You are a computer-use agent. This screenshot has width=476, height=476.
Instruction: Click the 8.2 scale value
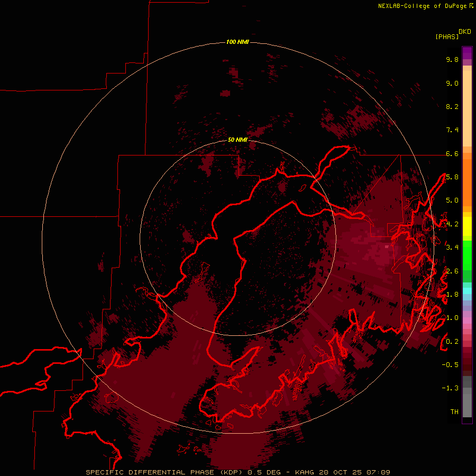452,106
